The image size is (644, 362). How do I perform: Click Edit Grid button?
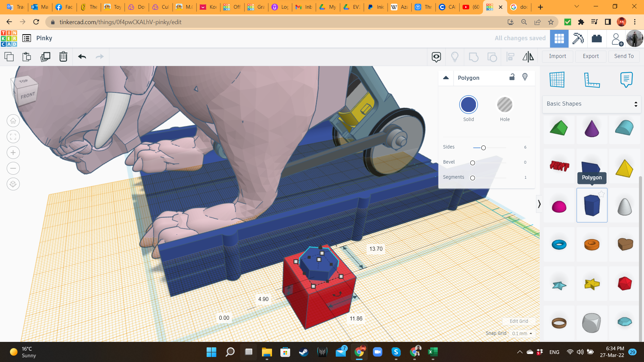(x=519, y=321)
